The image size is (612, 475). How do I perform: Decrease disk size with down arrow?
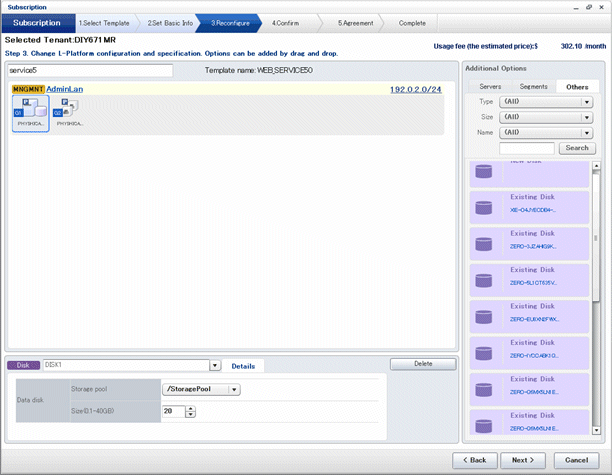(x=190, y=415)
